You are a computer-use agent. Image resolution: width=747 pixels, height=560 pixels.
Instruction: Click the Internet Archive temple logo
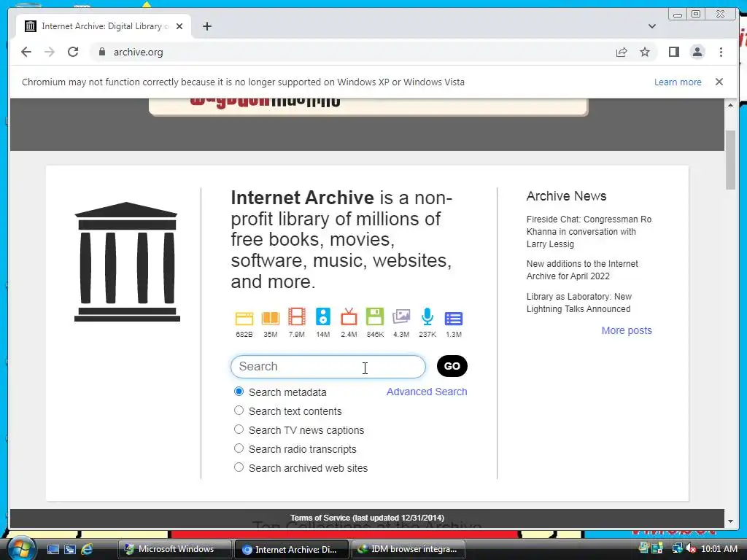[x=127, y=262]
